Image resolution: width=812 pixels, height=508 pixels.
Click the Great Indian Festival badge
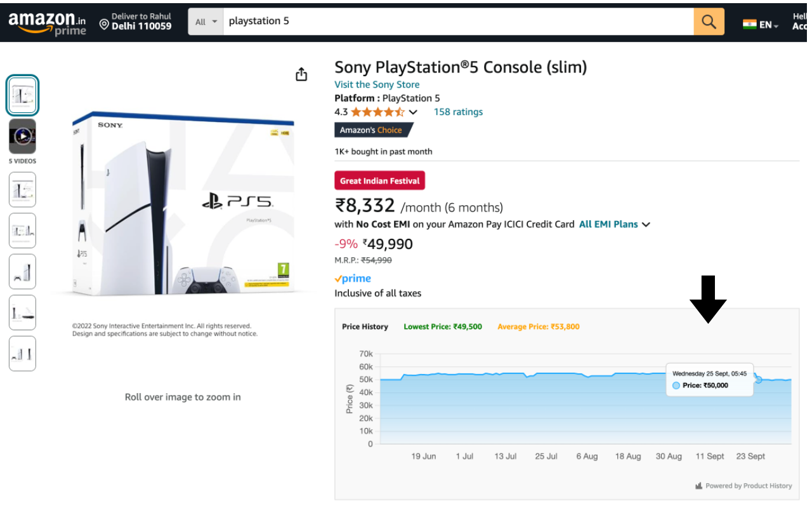point(379,181)
